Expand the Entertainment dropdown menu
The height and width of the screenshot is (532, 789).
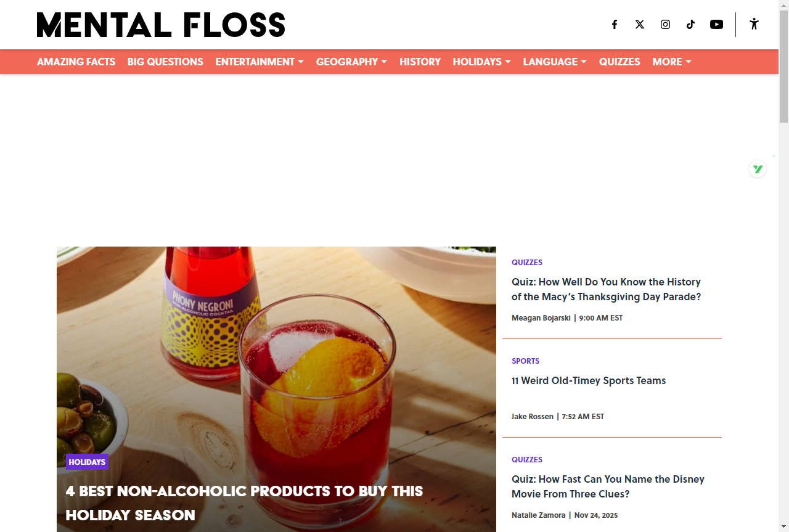click(x=260, y=62)
